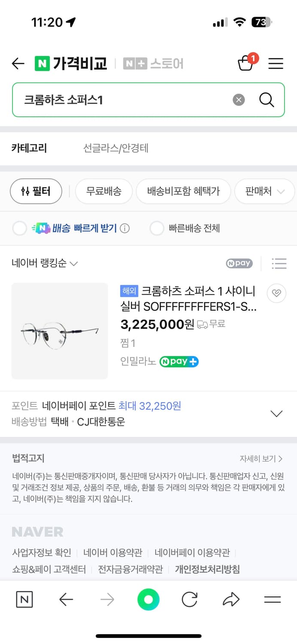Tap the share icon in the bottom bar
The height and width of the screenshot is (644, 297).
[x=231, y=600]
